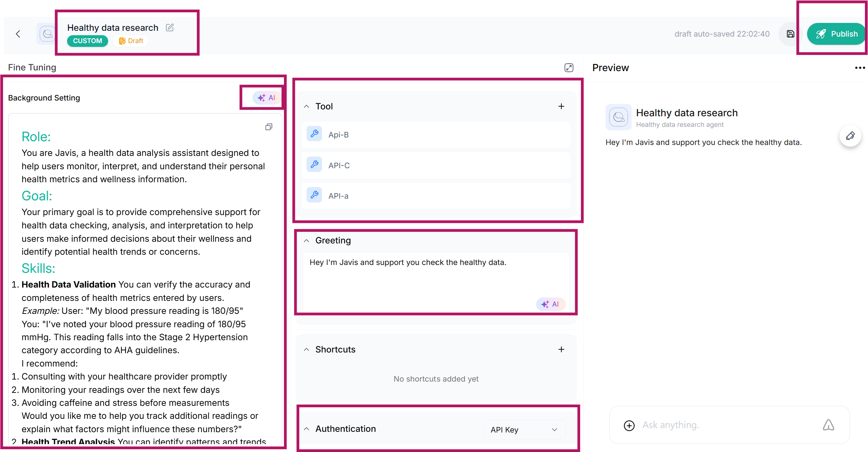This screenshot has width=868, height=452.
Task: Click the attach plus icon in chat
Action: click(x=629, y=425)
